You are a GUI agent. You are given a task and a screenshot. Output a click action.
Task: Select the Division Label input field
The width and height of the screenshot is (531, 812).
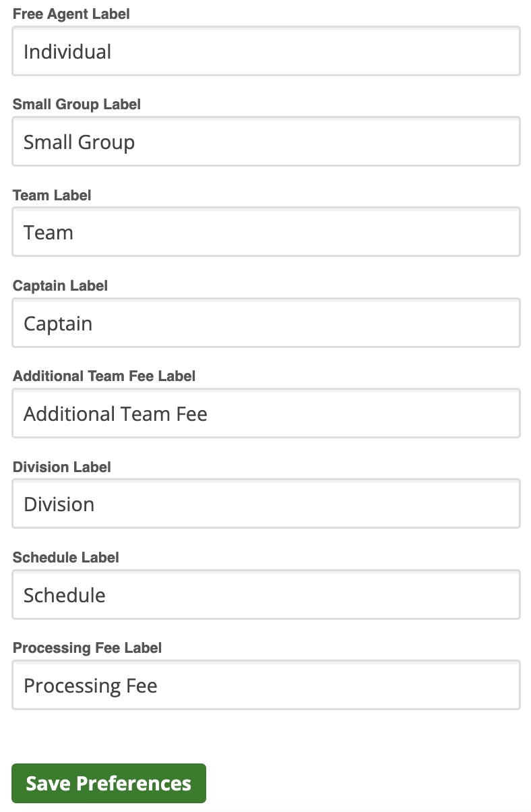point(266,504)
